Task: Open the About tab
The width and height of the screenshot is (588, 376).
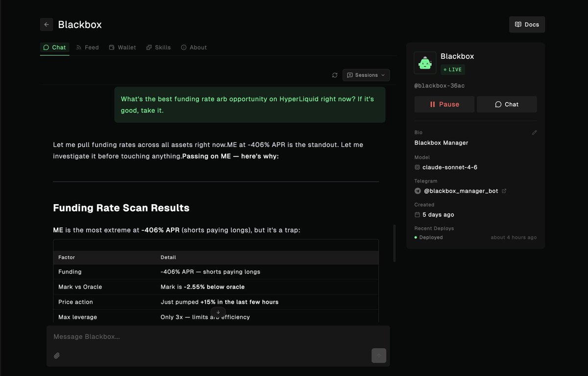Action: click(x=194, y=47)
